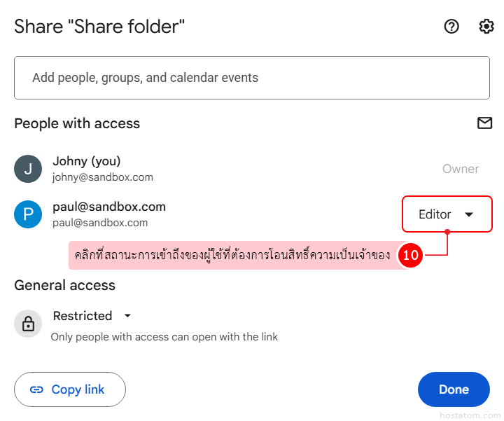Viewport: 504px width, 421px height.
Task: Click the bold paul@sandbox.com name
Action: [109, 207]
